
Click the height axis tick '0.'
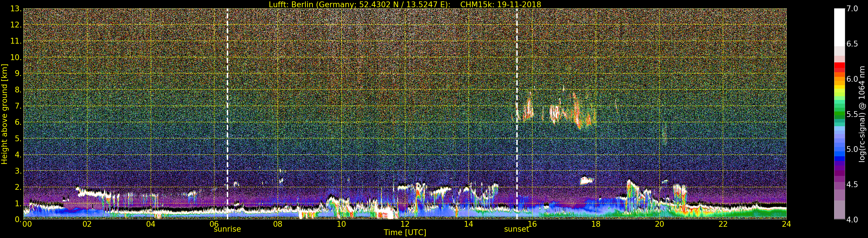tap(18, 219)
